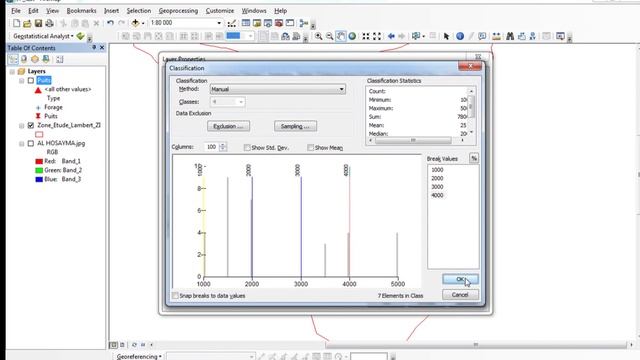
Task: Click the Add Data icon
Action: [x=135, y=23]
